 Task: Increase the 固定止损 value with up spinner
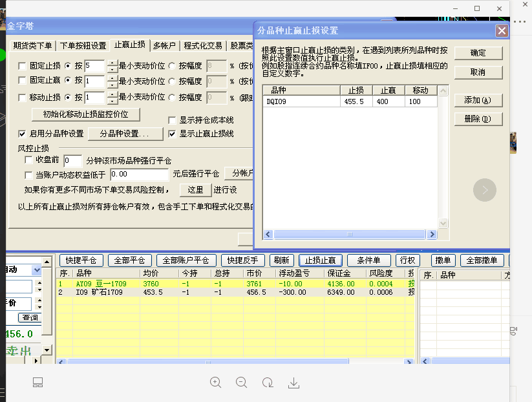(112, 63)
